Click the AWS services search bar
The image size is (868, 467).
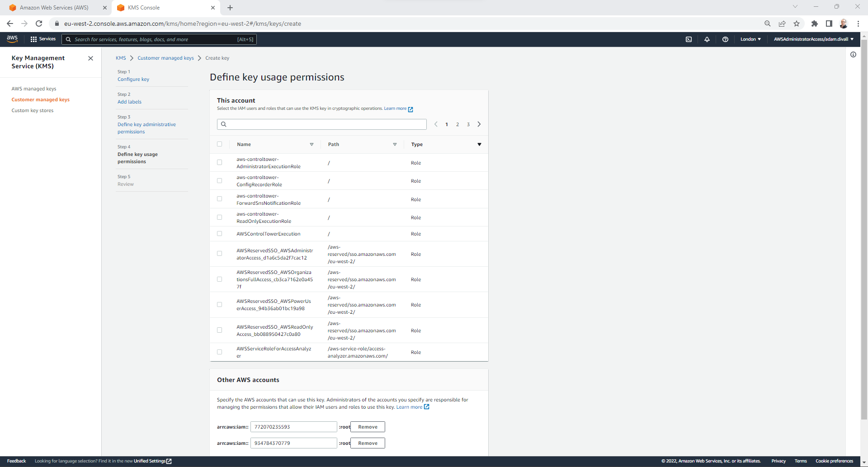159,39
